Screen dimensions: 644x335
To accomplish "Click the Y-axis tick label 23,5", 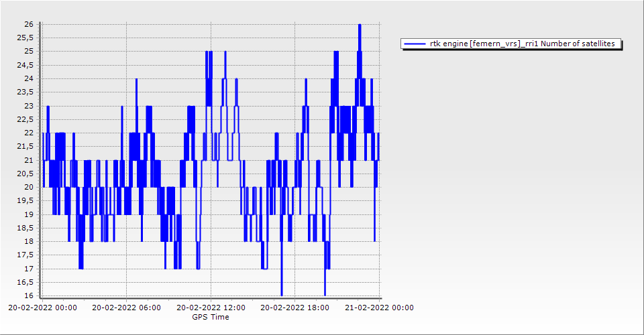I will click(25, 92).
